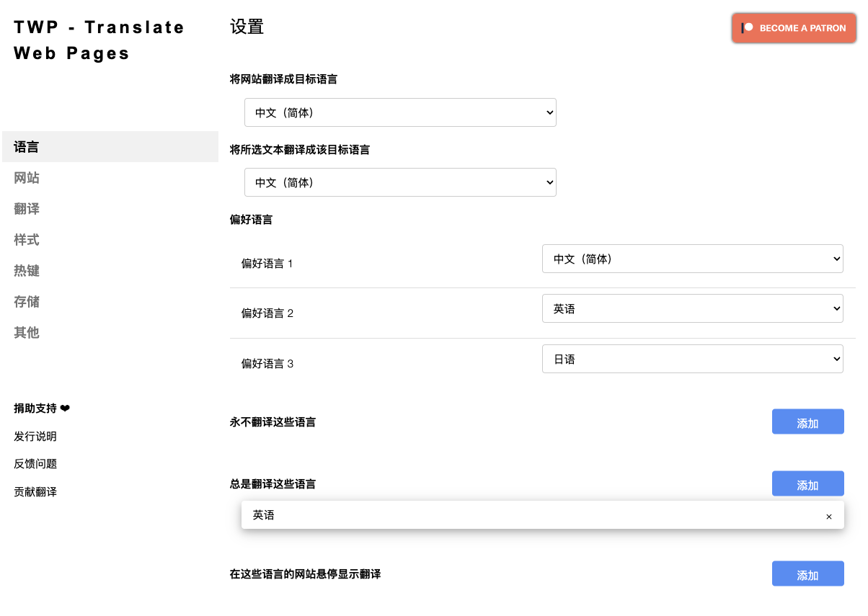868x616 pixels.
Task: Expand the 偏好语言 3 language selector
Action: (x=693, y=359)
